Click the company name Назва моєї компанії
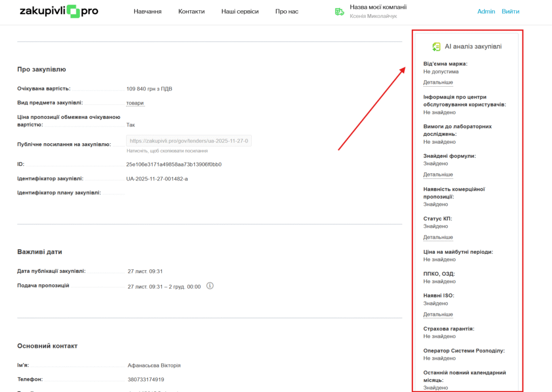The image size is (552, 392). coord(378,7)
